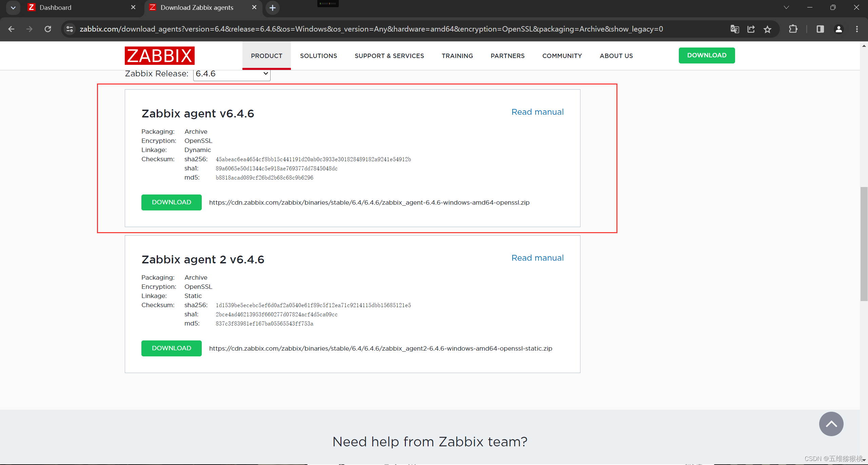Open a new browser tab
Image resolution: width=868 pixels, height=465 pixels.
pos(273,8)
